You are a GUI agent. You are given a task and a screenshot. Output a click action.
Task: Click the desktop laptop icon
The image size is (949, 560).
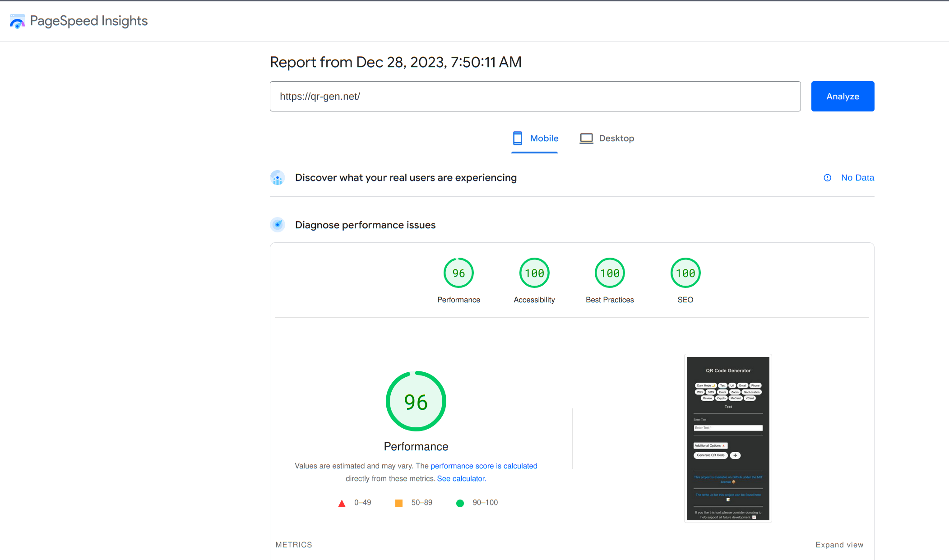coord(586,138)
